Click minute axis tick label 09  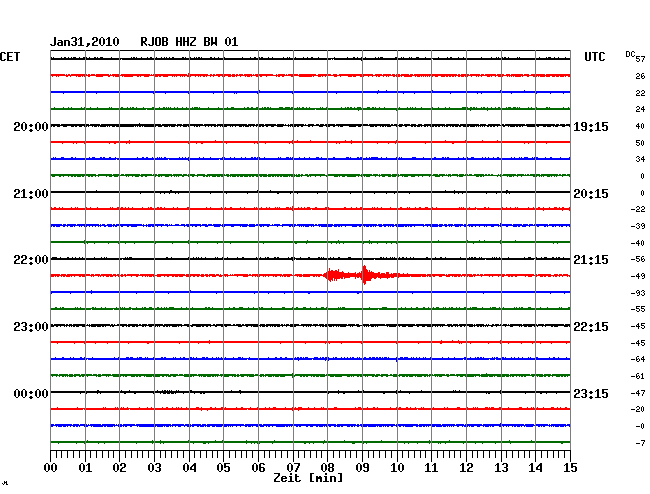coord(362,467)
